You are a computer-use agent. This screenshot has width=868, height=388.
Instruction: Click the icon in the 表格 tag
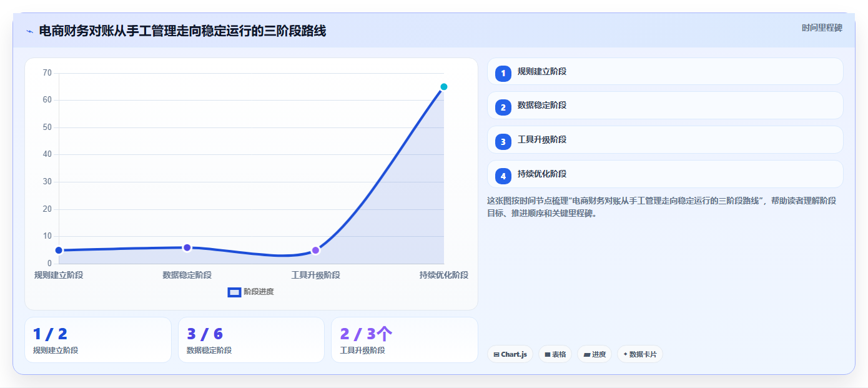(548, 355)
